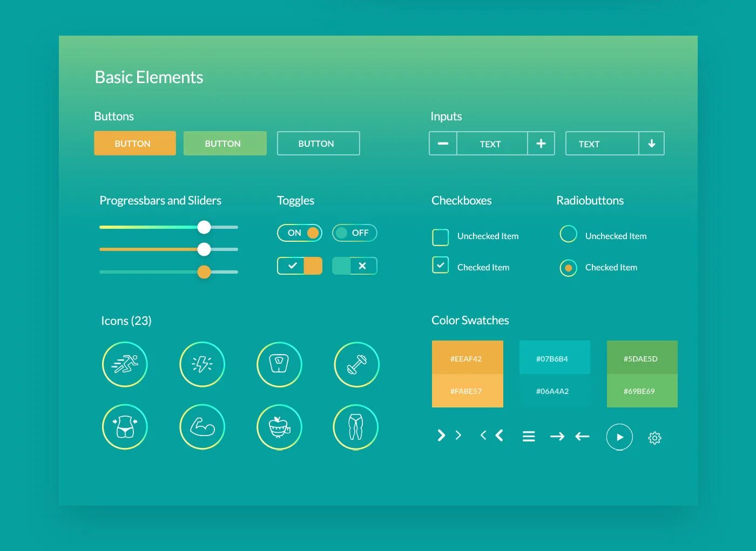Open the hamburger menu icon

pyautogui.click(x=529, y=436)
